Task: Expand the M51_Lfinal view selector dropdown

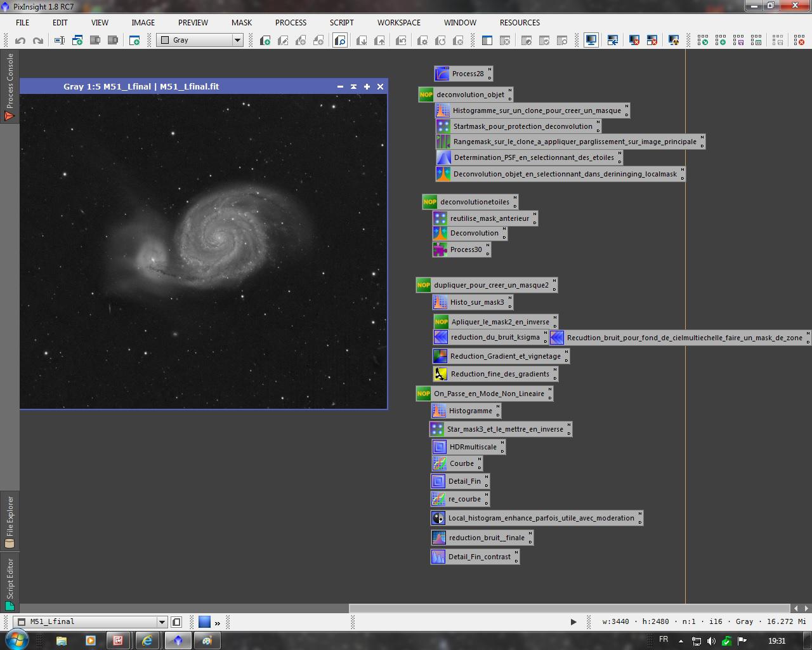Action: coord(162,622)
